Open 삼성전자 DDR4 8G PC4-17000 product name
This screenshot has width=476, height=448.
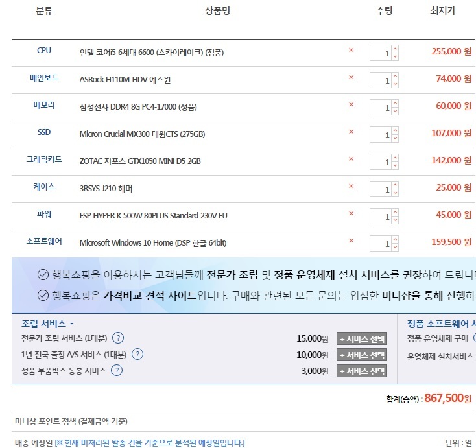(x=138, y=107)
